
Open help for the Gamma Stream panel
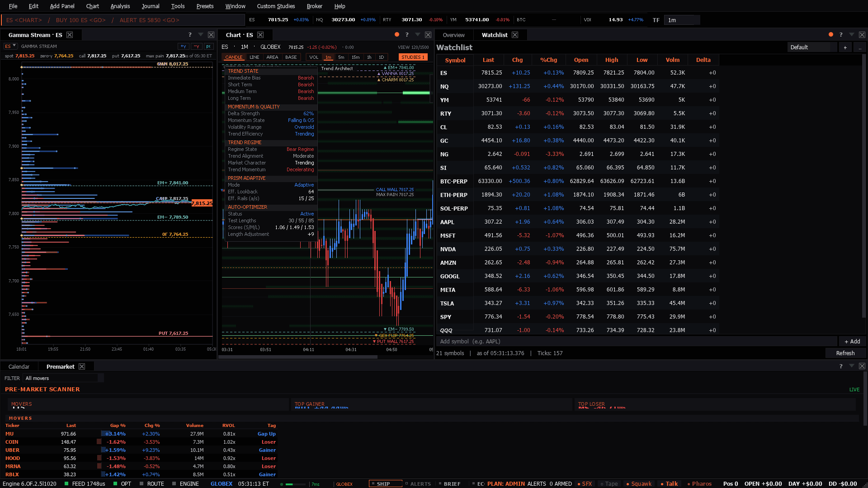[190, 35]
